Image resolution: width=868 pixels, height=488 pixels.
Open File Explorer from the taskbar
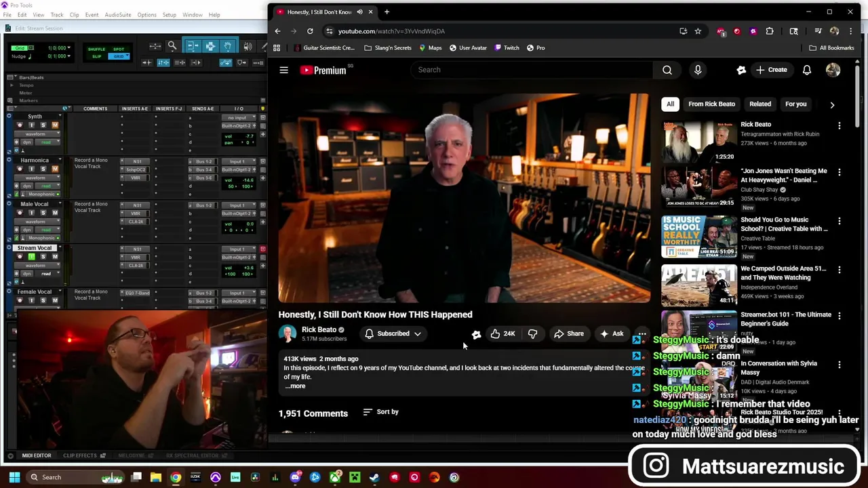pos(156,477)
